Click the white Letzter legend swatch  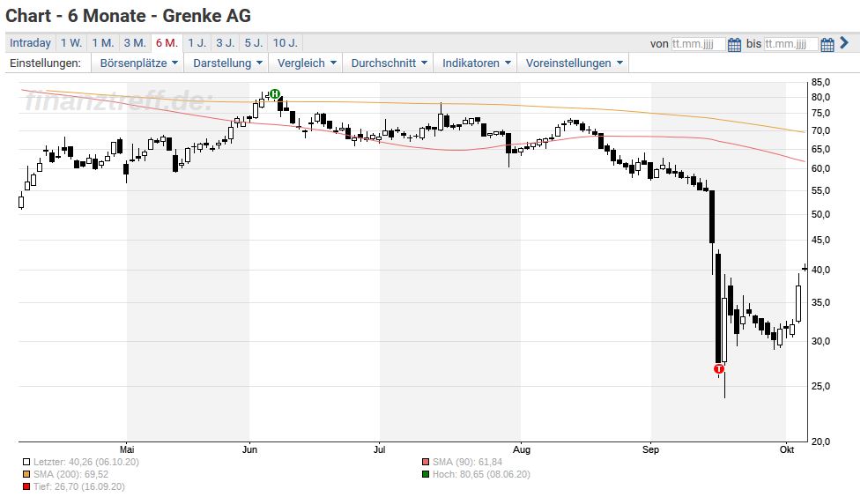point(26,462)
